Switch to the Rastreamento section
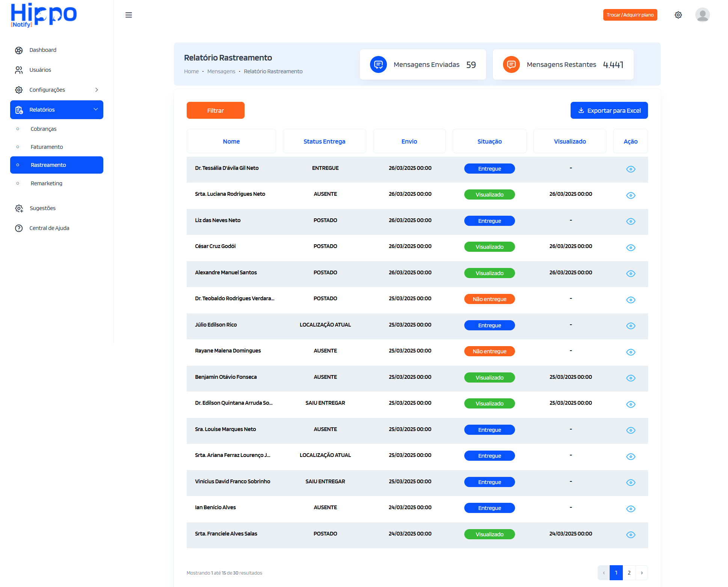This screenshot has height=587, width=728. [48, 165]
